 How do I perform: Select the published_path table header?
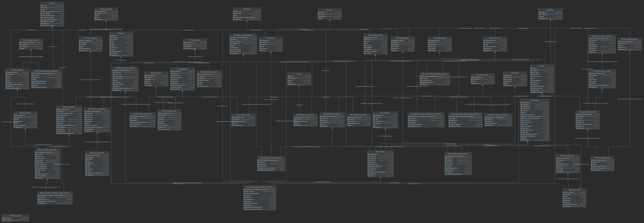click(403, 38)
